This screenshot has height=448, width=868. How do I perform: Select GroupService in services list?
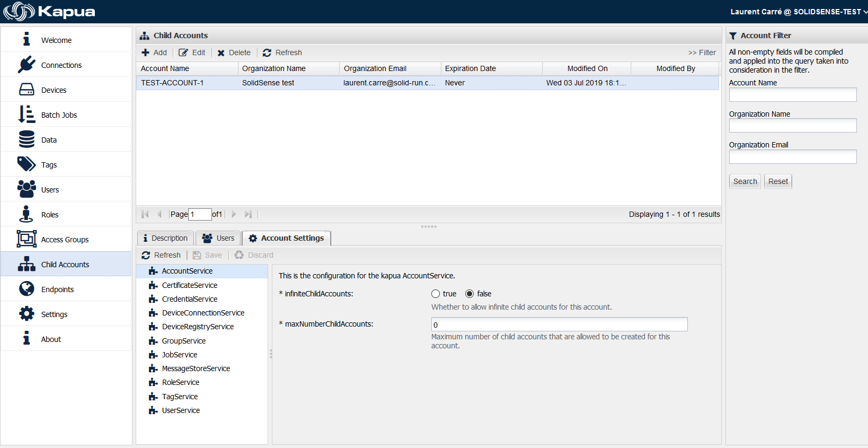pyautogui.click(x=202, y=341)
